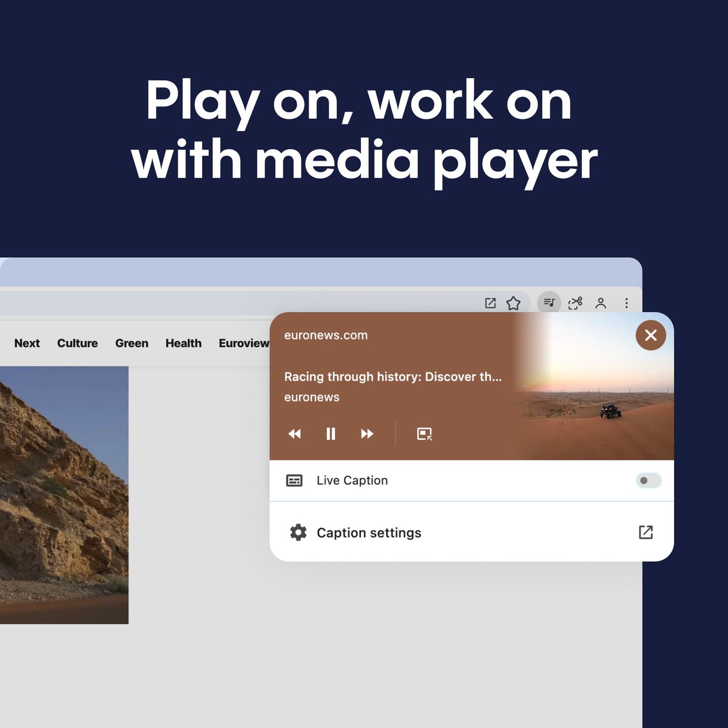
Task: Bookmark this page with the star icon
Action: (x=513, y=303)
